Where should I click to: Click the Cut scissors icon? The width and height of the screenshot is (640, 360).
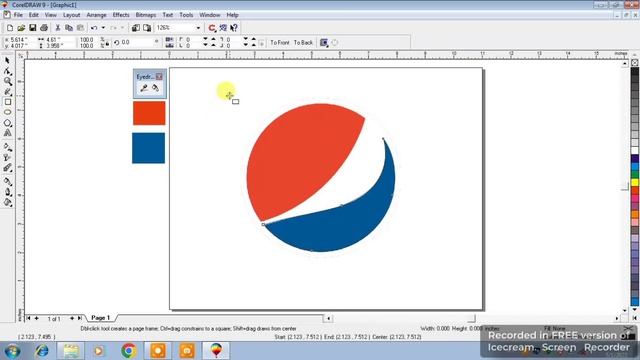coord(58,28)
